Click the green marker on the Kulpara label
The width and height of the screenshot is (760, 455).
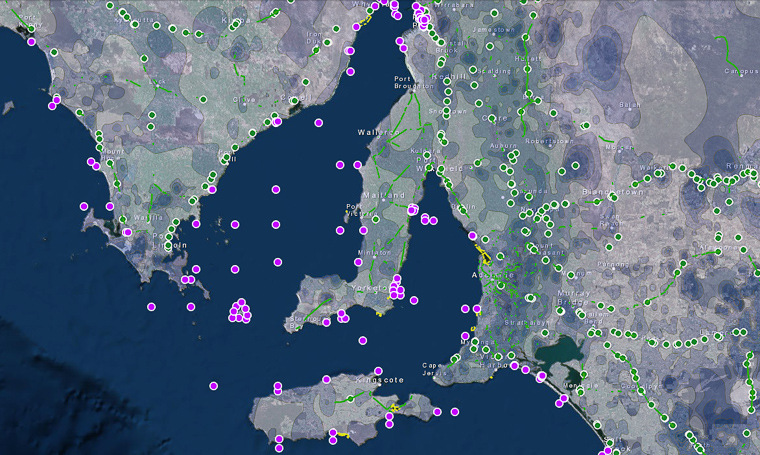427,155
